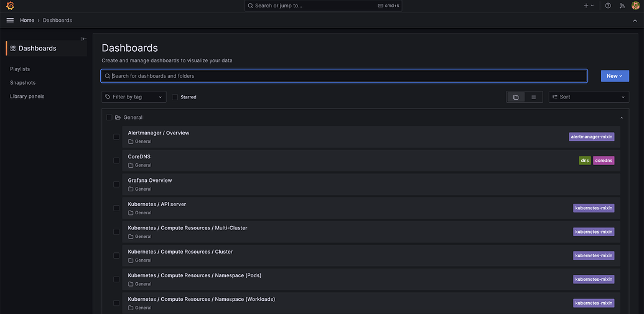Go to Library panels section
This screenshot has height=314, width=644.
(x=27, y=97)
